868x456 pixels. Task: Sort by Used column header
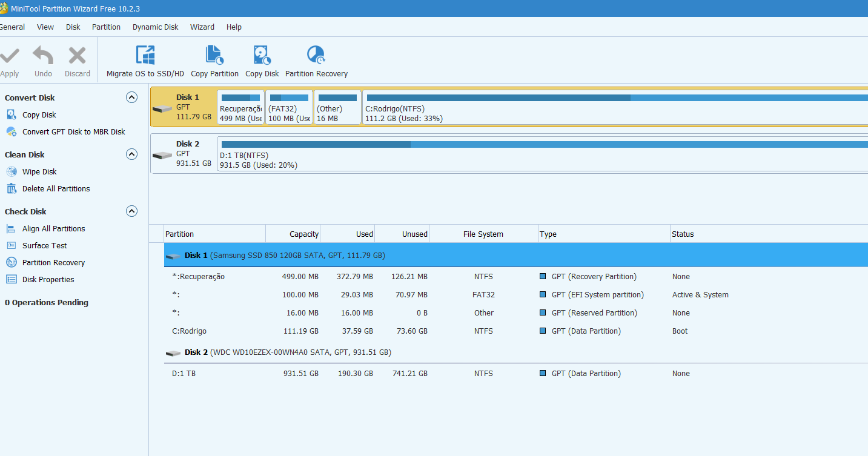point(347,234)
